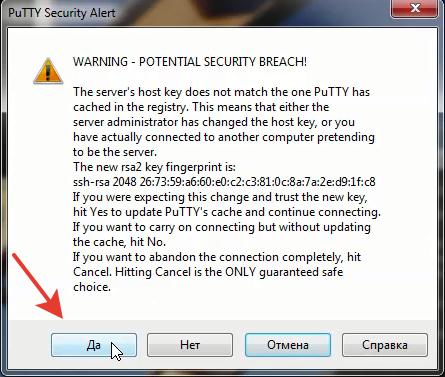Click the yellow warning triangle icon
445x377 pixels.
(48, 71)
